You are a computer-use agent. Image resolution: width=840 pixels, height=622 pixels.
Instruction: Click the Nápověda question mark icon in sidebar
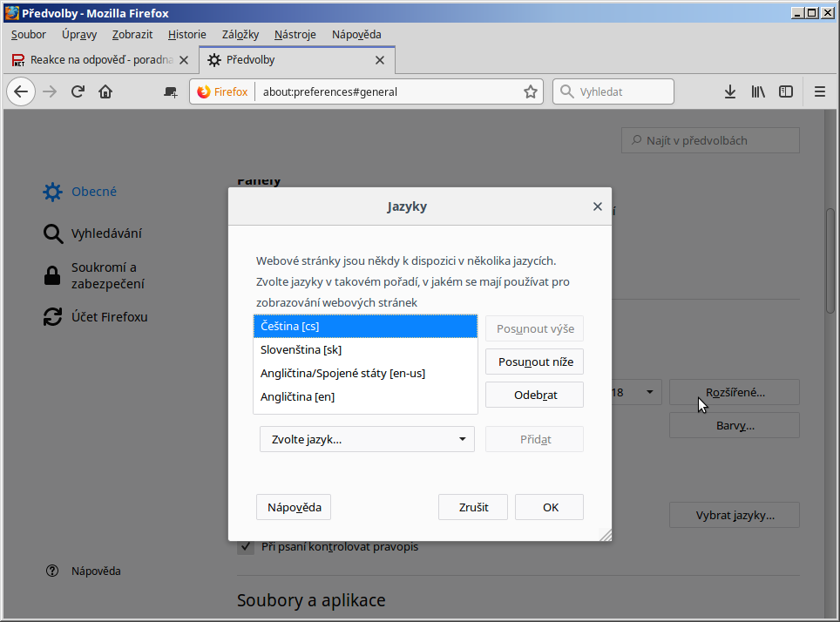click(x=52, y=571)
